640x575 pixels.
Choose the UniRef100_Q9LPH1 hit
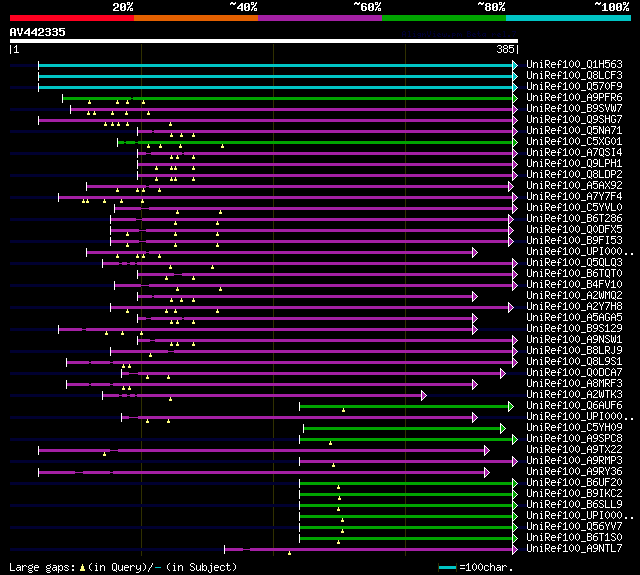(x=574, y=164)
